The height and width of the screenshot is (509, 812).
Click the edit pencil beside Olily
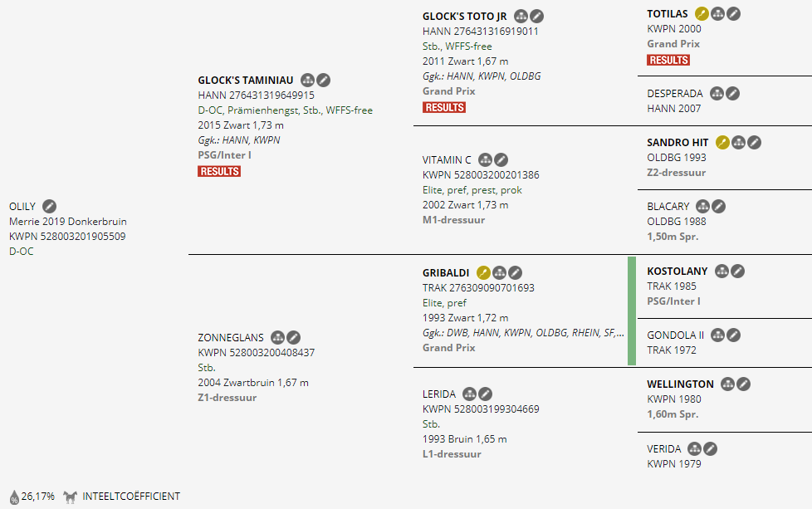[49, 206]
